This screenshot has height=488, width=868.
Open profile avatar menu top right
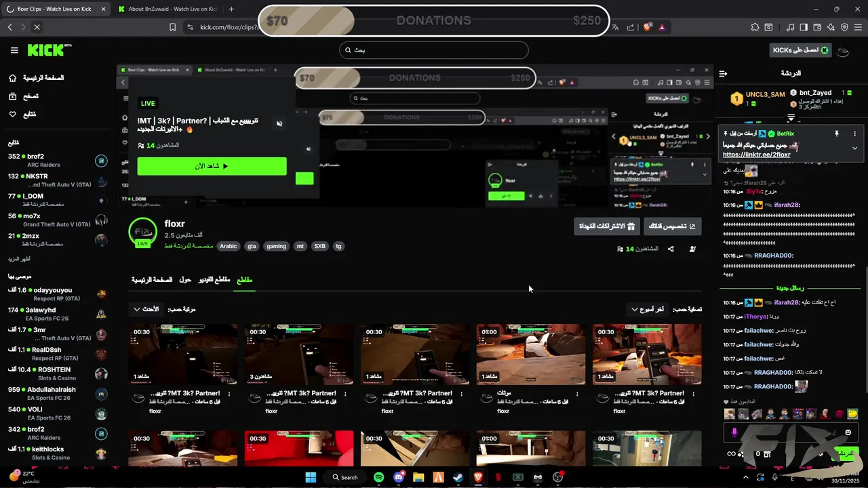pyautogui.click(x=843, y=50)
